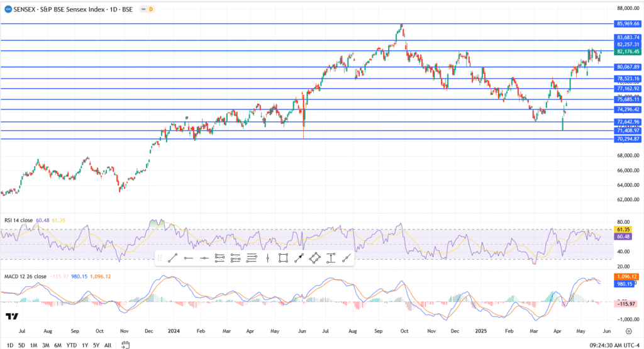The image size is (644, 349).
Task: Select the rectangle drawing tool
Action: pos(283,258)
